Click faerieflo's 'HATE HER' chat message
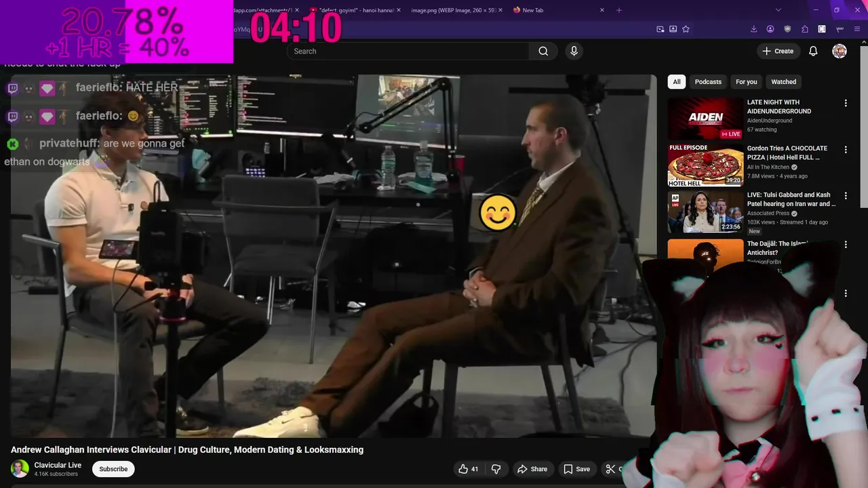The width and height of the screenshot is (868, 488). point(127,87)
